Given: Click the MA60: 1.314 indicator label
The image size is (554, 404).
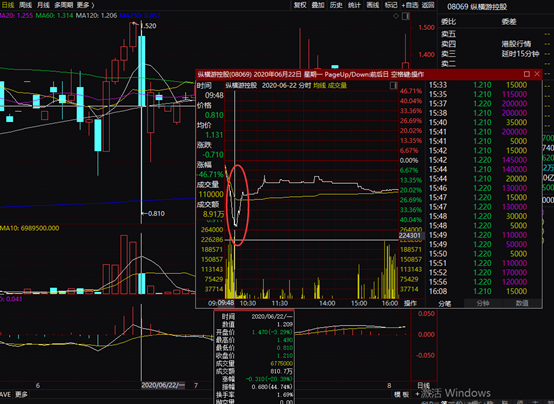Looking at the screenshot, I should pos(54,16).
